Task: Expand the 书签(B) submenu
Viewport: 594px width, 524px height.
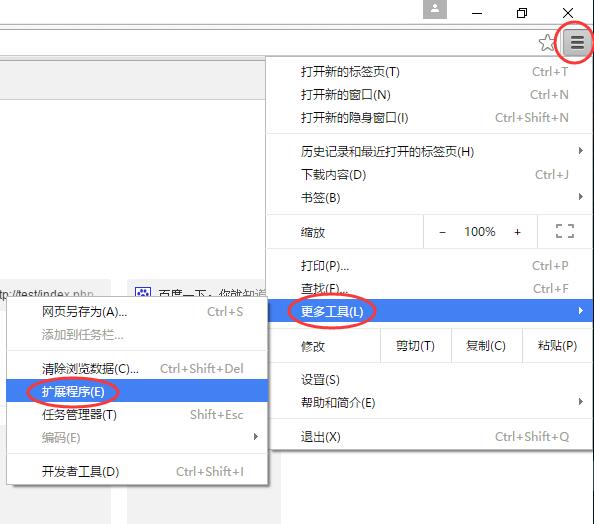Action: (x=430, y=197)
